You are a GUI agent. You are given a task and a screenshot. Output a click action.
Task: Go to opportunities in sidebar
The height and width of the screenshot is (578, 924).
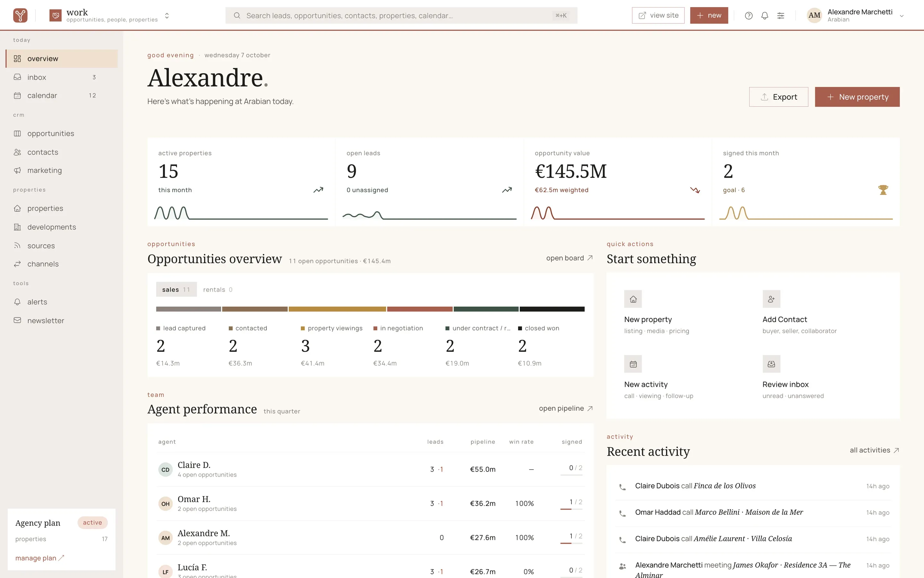pos(62,133)
